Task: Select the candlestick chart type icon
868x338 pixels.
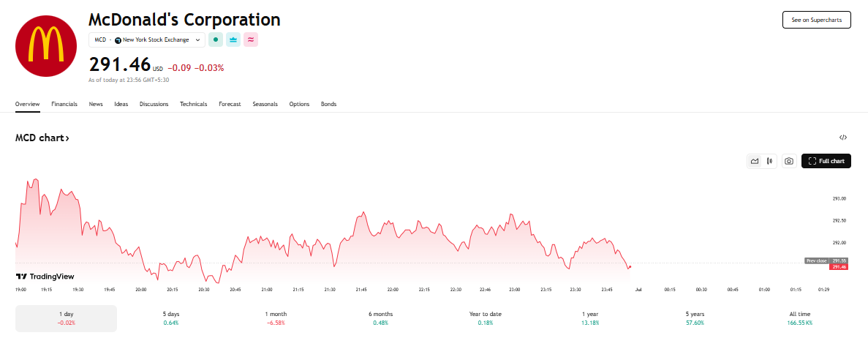Action: pyautogui.click(x=769, y=161)
